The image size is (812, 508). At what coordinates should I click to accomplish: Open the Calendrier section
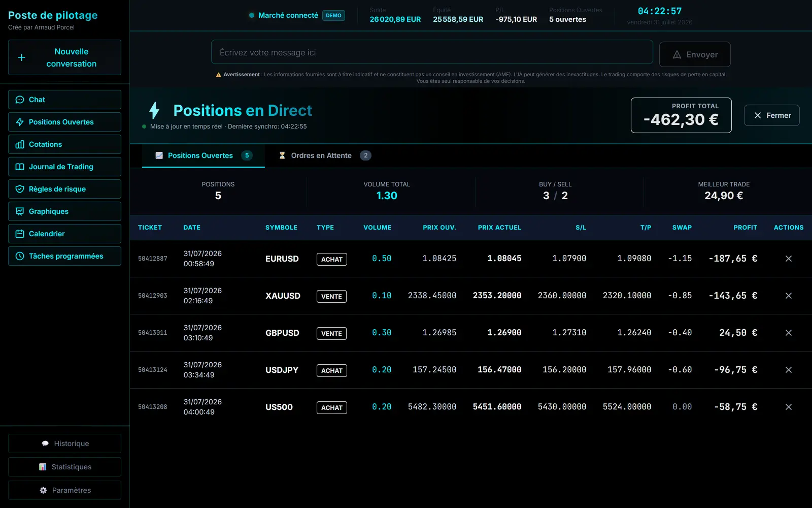point(64,234)
